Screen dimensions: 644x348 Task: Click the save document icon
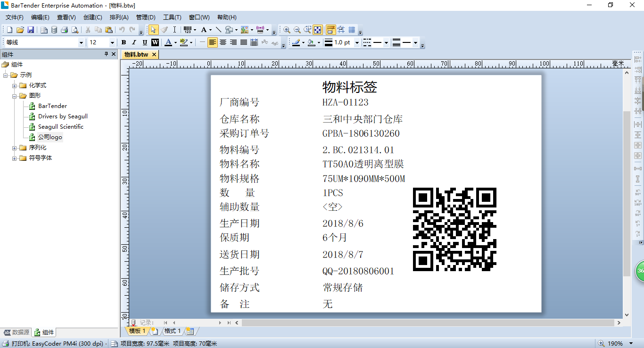(x=31, y=30)
